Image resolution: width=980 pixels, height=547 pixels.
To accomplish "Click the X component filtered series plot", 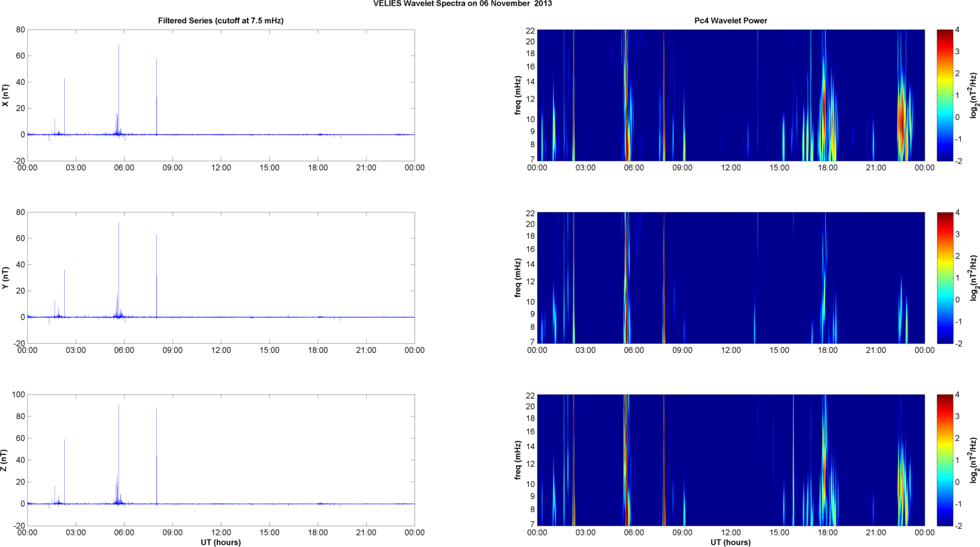I will 220,95.
